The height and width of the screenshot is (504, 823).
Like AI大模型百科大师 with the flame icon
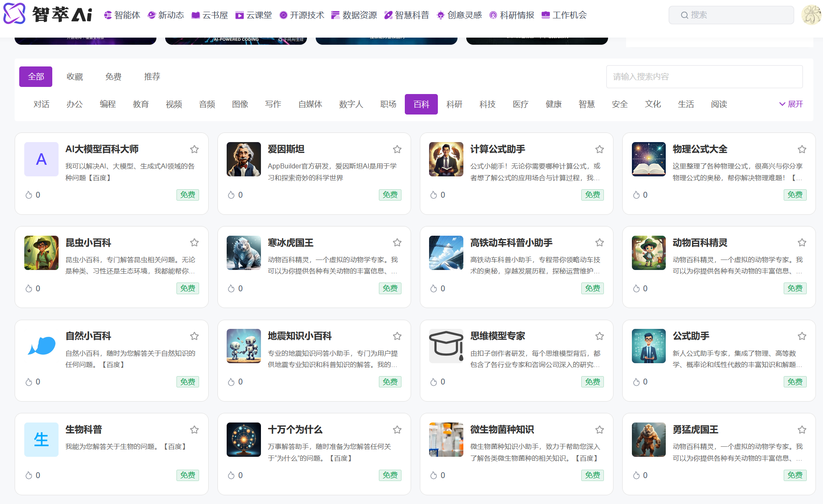tap(29, 195)
